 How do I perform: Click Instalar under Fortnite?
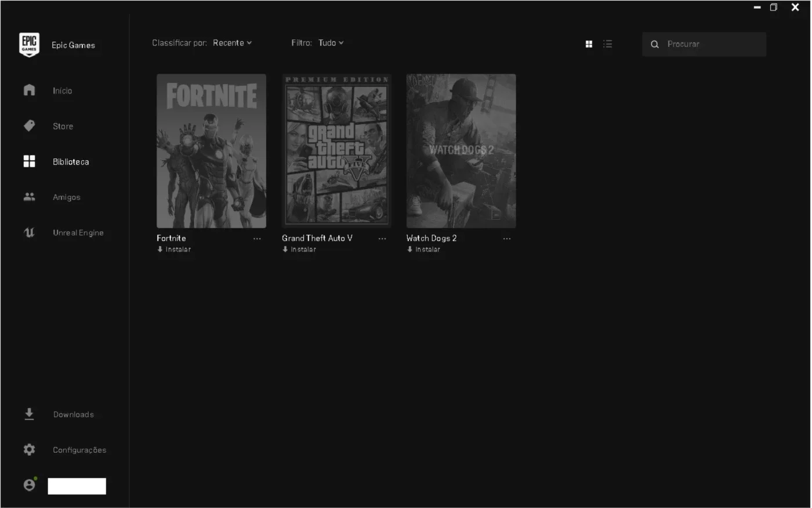click(x=178, y=250)
